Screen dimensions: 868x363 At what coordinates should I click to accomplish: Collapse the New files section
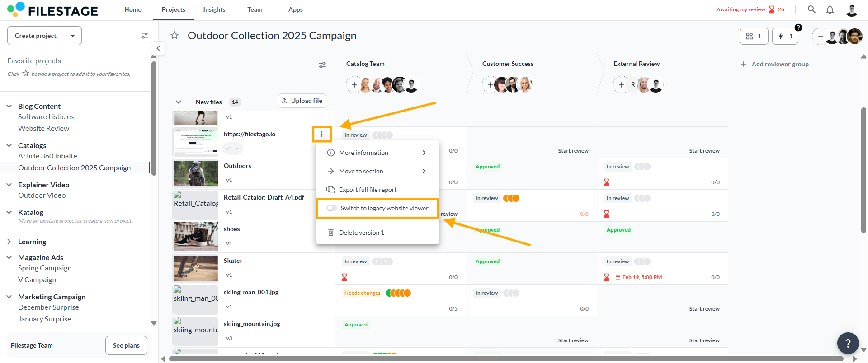(179, 102)
